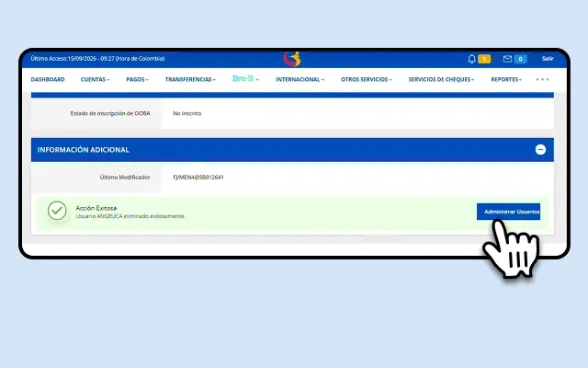Open the messages envelope icon

[x=507, y=59]
